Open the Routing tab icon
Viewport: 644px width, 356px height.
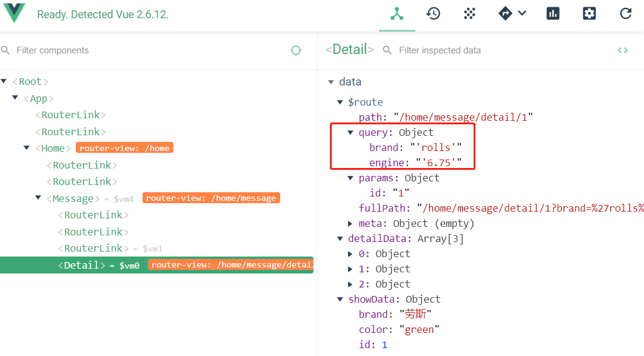point(505,14)
